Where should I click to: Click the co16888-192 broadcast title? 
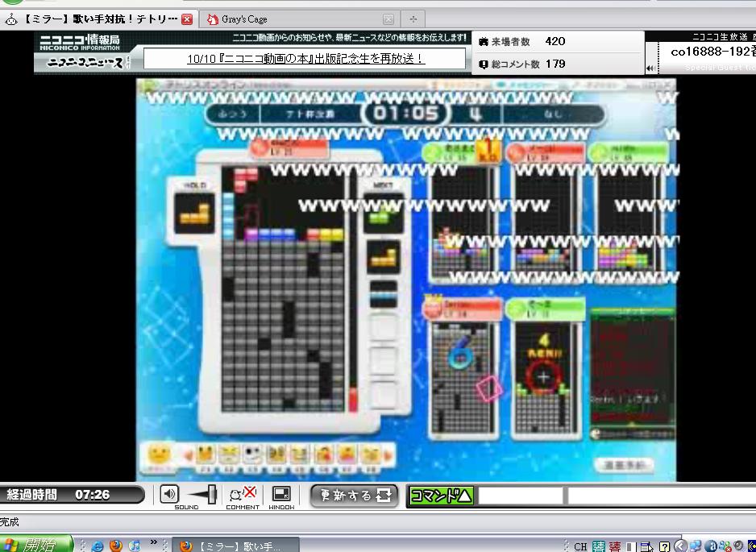point(712,52)
